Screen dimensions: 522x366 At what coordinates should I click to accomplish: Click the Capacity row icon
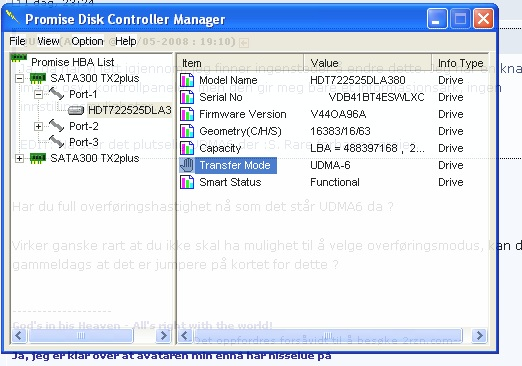187,148
